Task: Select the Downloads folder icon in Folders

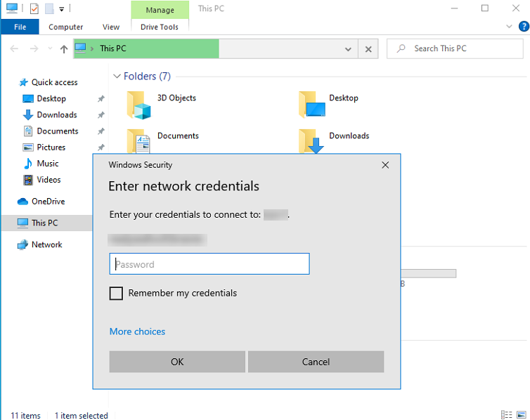Action: point(311,141)
